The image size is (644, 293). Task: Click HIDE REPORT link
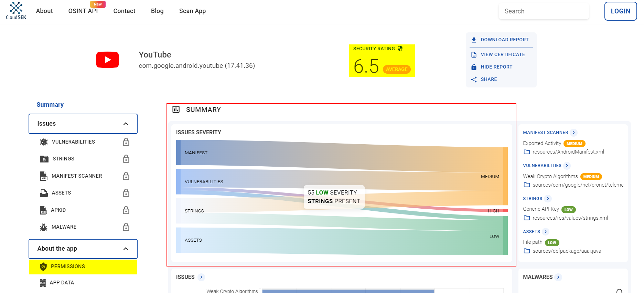point(496,67)
